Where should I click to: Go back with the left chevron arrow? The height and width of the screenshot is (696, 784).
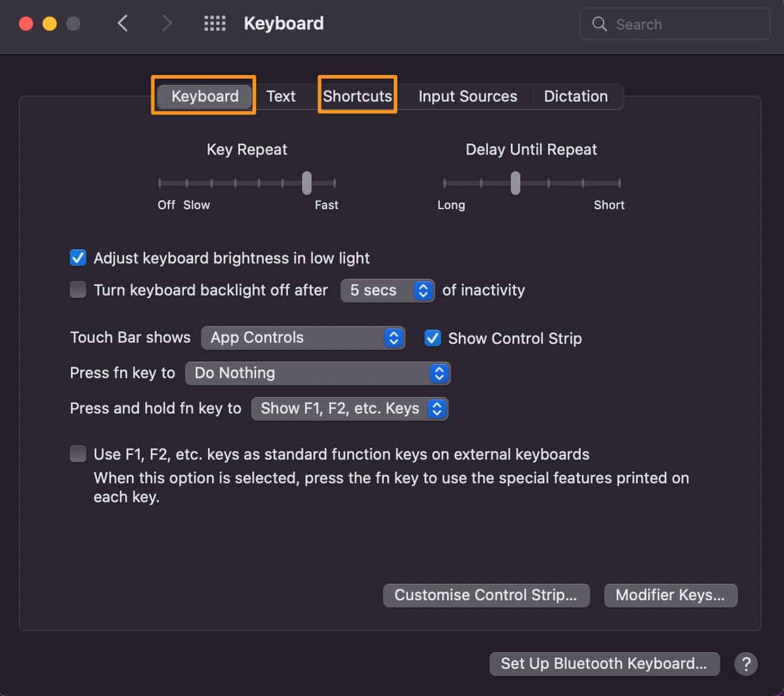pos(122,24)
